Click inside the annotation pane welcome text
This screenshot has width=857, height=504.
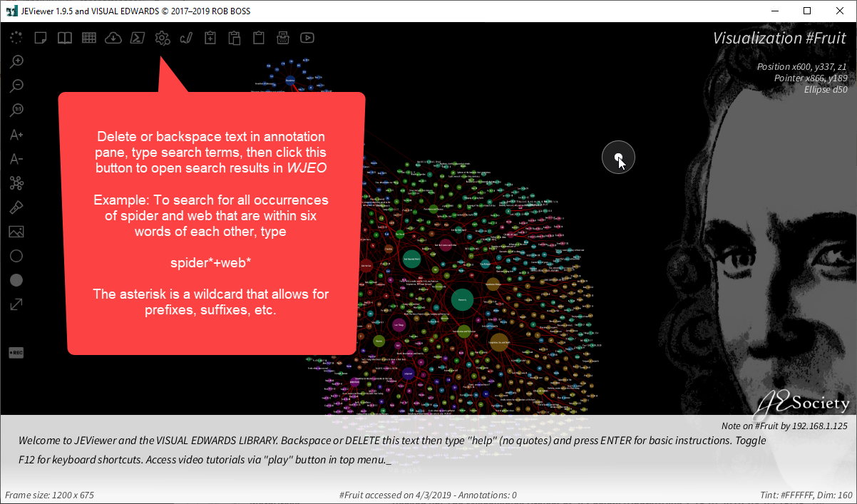[392, 451]
